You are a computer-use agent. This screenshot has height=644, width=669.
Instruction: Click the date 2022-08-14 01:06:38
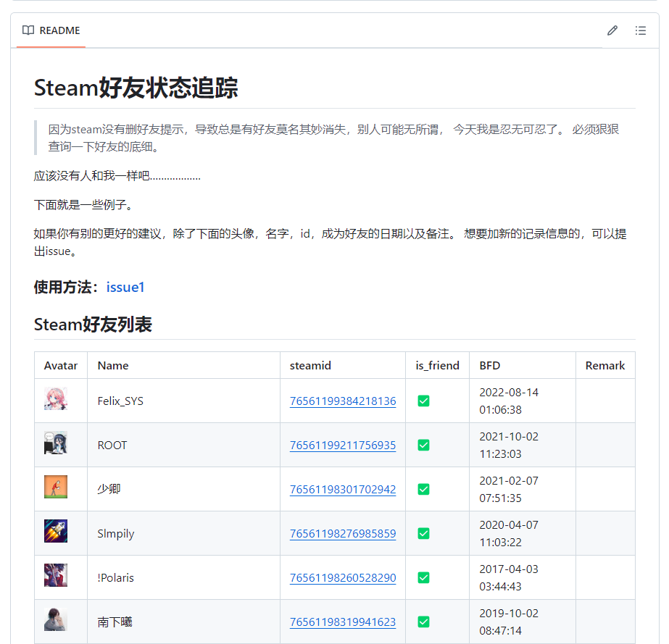[x=509, y=401]
